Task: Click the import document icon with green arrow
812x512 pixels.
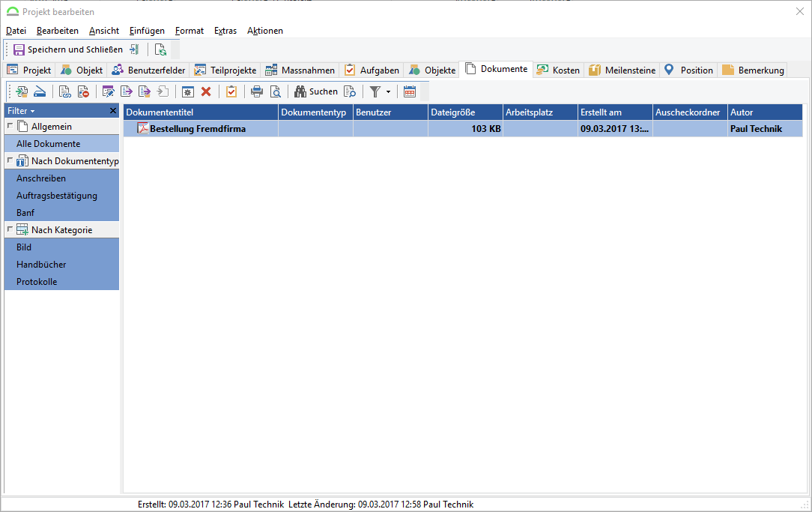Action: (x=22, y=91)
